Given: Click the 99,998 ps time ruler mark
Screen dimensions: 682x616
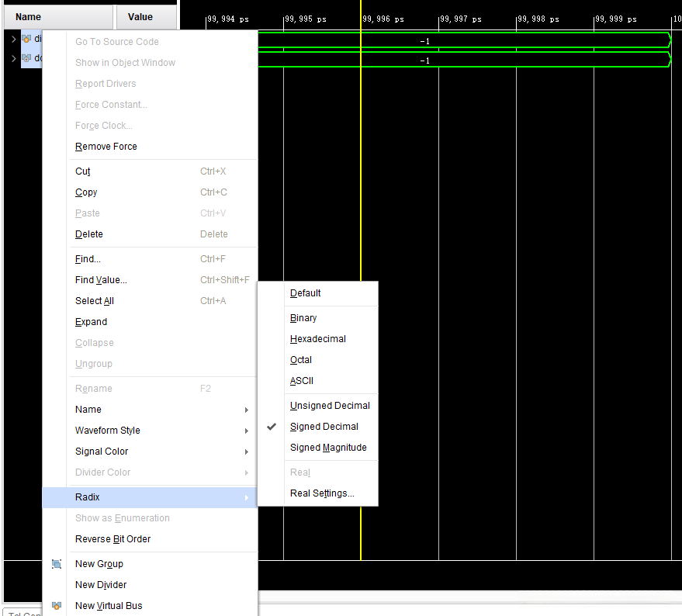Looking at the screenshot, I should click(538, 19).
